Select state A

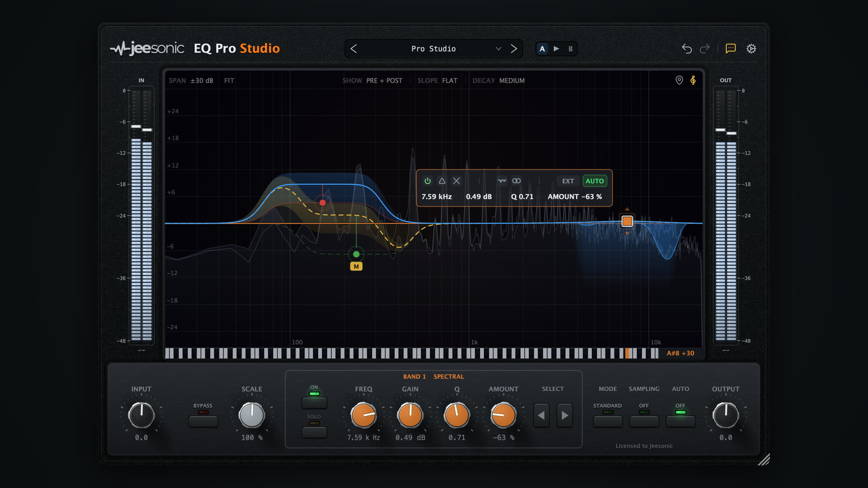point(542,49)
